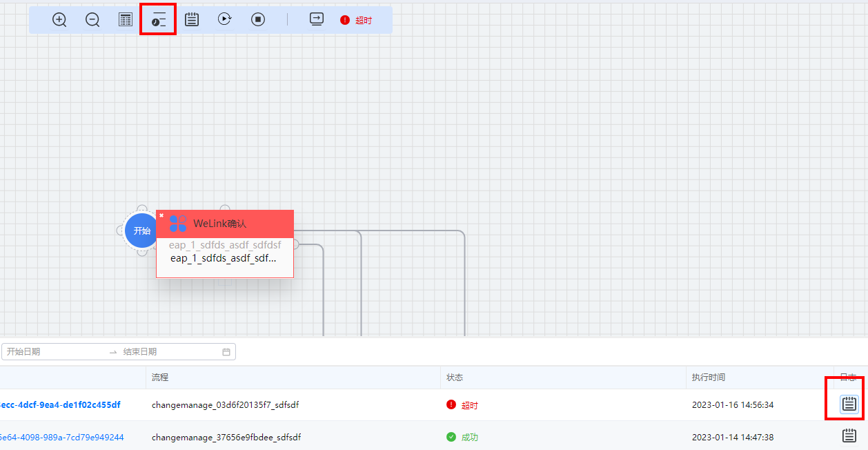Screen dimensions: 868x450
Task: Stop the flow with the stop icon
Action: pyautogui.click(x=258, y=20)
